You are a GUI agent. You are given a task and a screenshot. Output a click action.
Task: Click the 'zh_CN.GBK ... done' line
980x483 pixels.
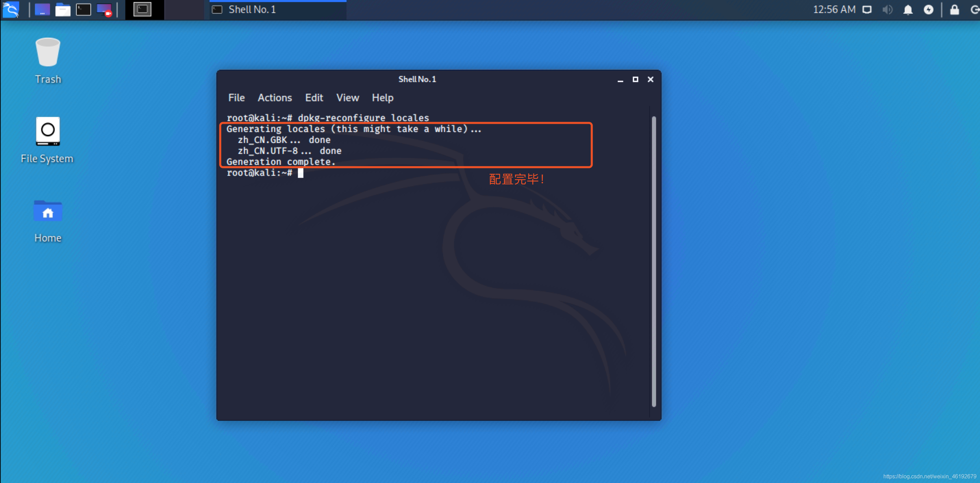click(x=284, y=140)
